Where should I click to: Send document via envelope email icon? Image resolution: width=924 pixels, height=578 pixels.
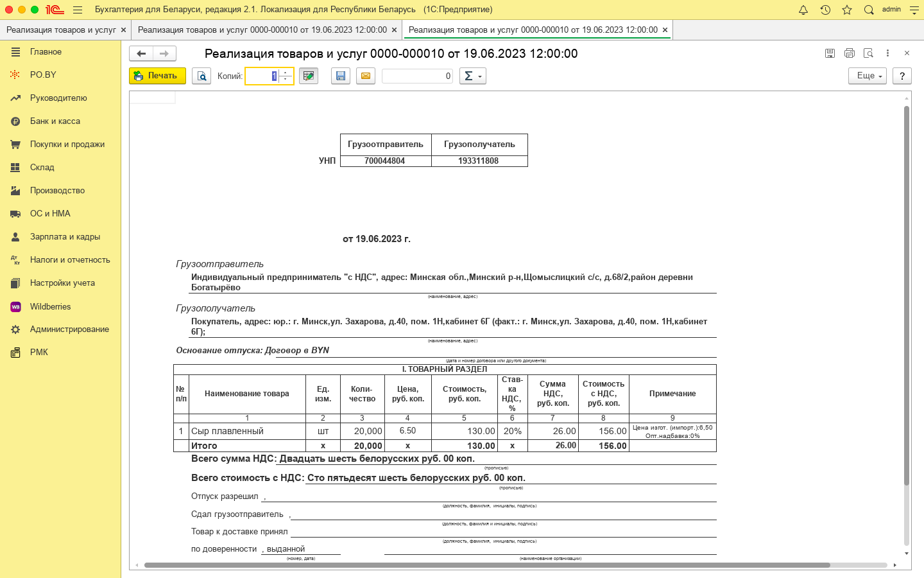(366, 76)
